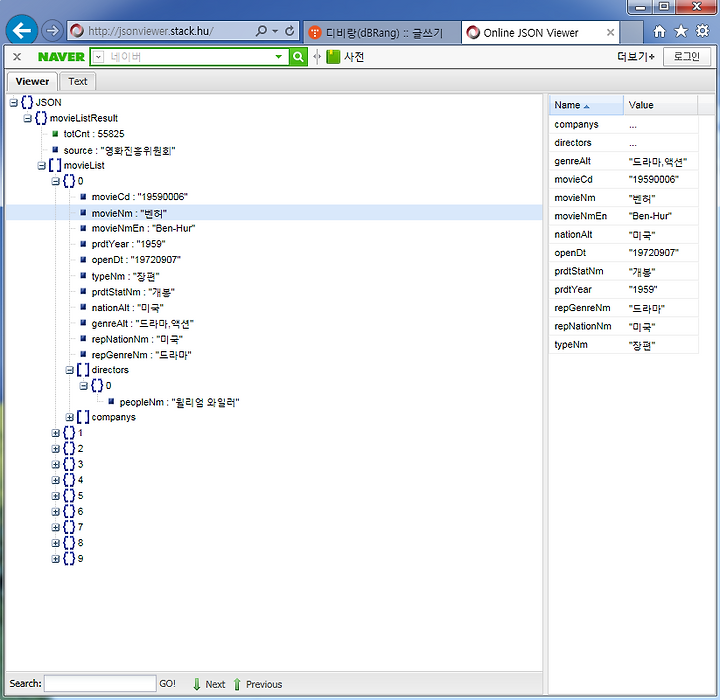Select the Viewer tab

click(32, 81)
